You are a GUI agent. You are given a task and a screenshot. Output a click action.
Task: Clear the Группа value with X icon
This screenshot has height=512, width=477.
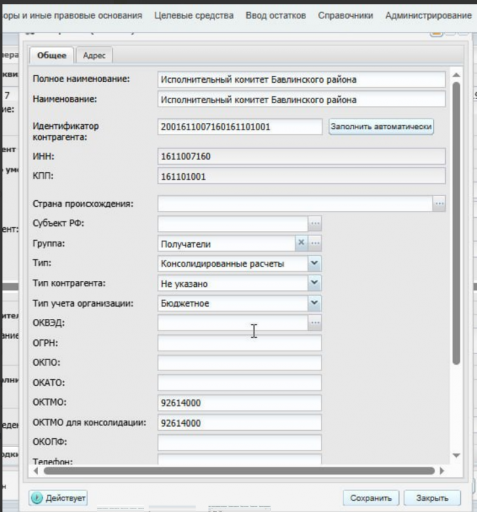pyautogui.click(x=301, y=243)
